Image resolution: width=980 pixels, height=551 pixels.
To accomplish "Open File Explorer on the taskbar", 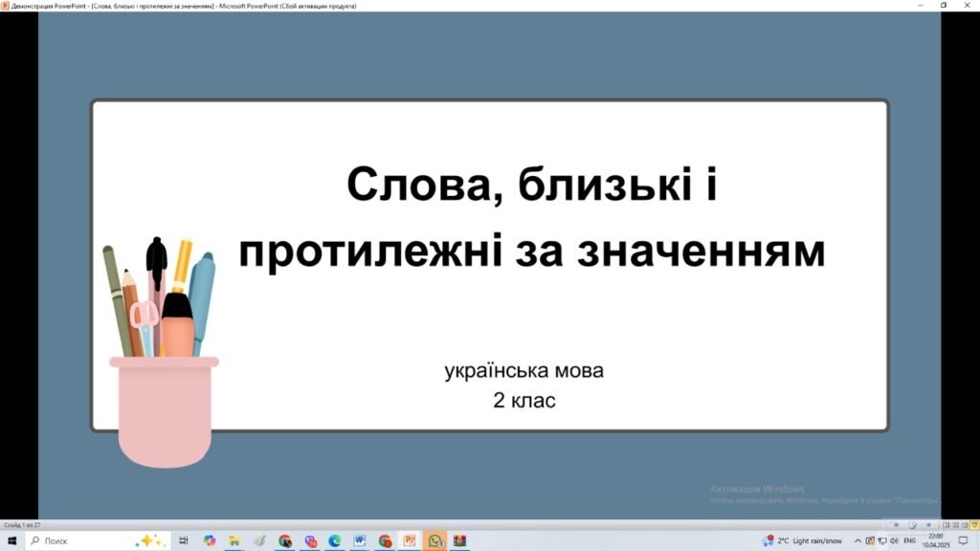I will click(234, 541).
